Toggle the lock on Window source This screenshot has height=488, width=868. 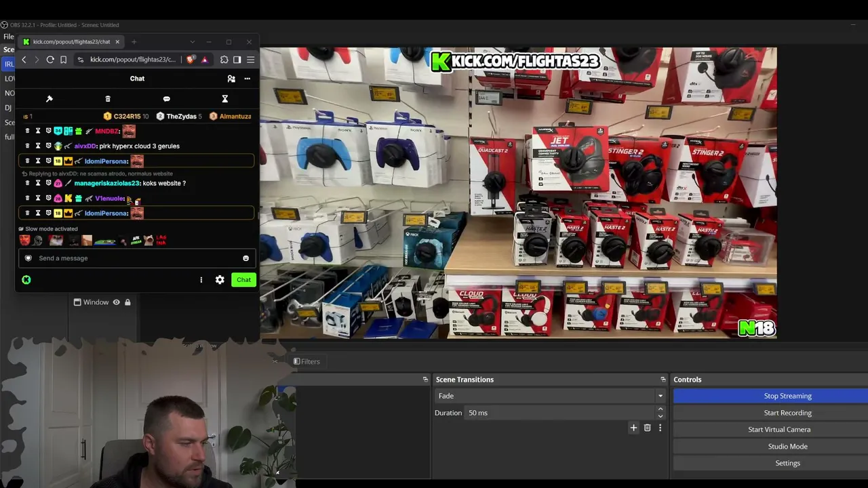pos(127,302)
